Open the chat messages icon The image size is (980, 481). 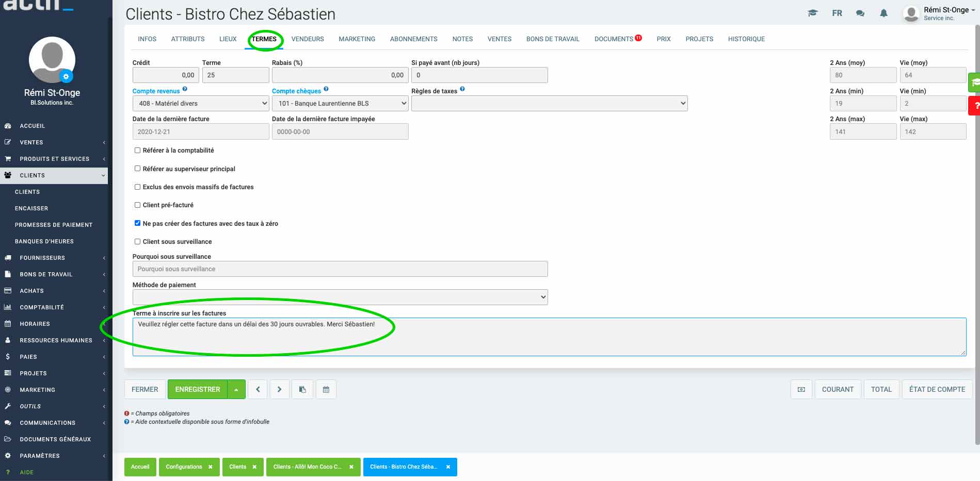tap(860, 13)
